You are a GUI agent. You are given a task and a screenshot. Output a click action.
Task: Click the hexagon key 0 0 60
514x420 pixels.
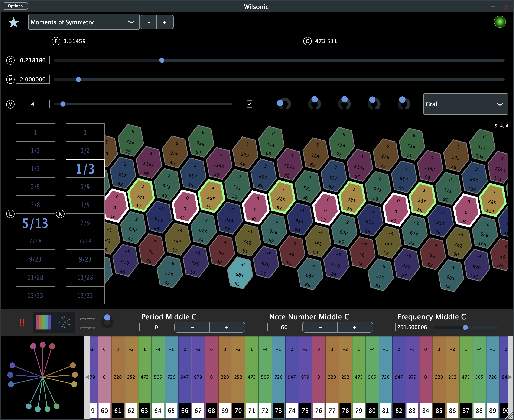click(256, 208)
